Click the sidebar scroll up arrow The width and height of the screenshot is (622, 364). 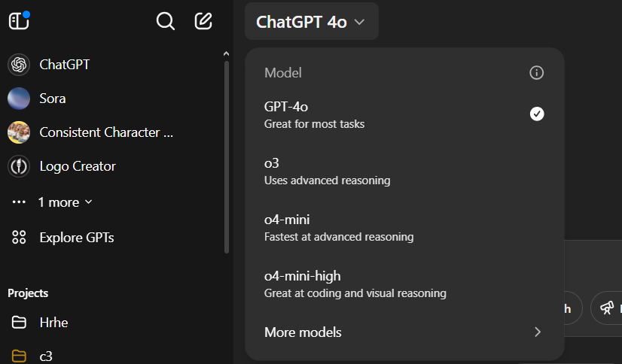[226, 54]
